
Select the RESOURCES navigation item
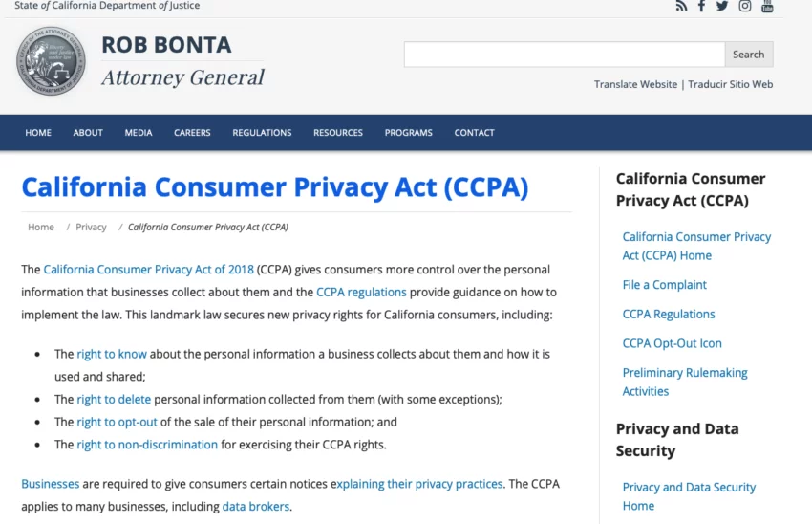pyautogui.click(x=338, y=133)
